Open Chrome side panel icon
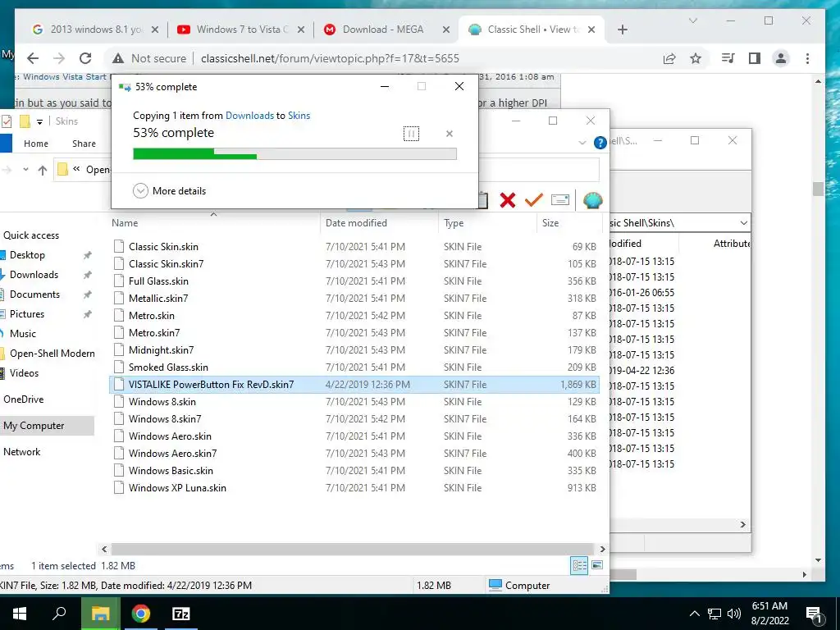Screen dimensions: 840x630 click(x=755, y=58)
